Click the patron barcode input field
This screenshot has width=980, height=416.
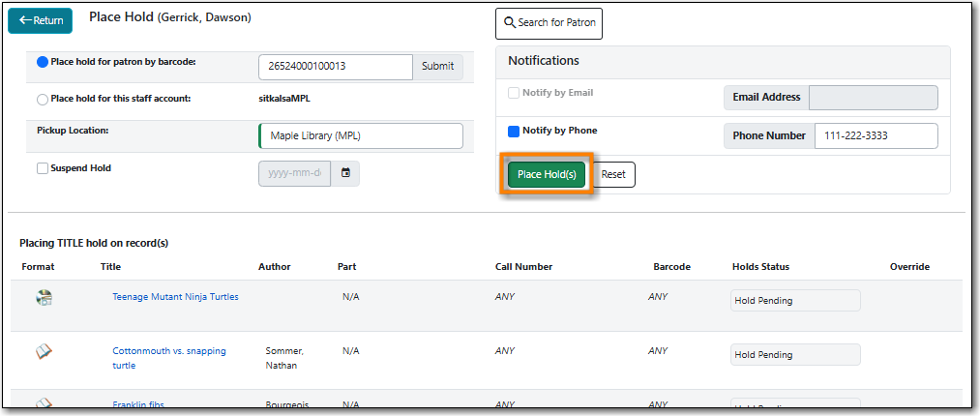coord(336,67)
